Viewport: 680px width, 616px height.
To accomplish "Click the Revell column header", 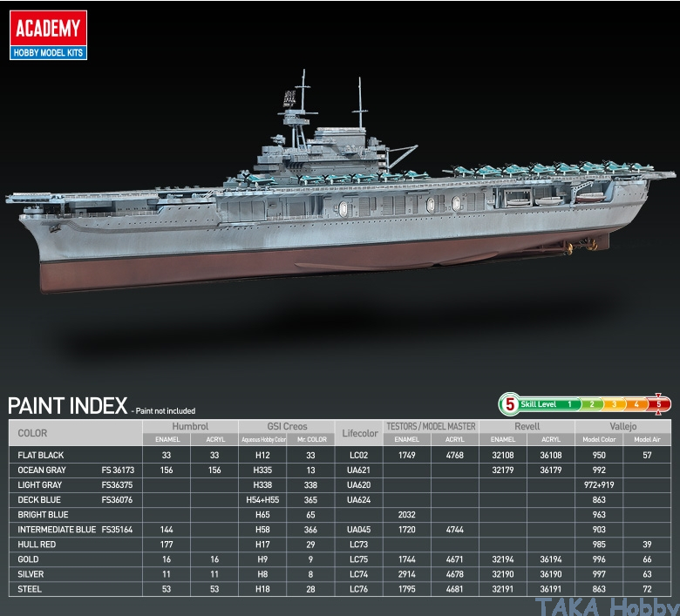I will (527, 427).
